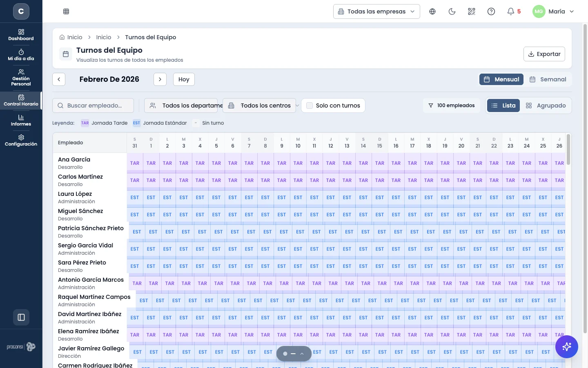Screen dimensions: 588x368
Task: Click Patricia Sánchez Prieto employee name
Action: click(91, 228)
